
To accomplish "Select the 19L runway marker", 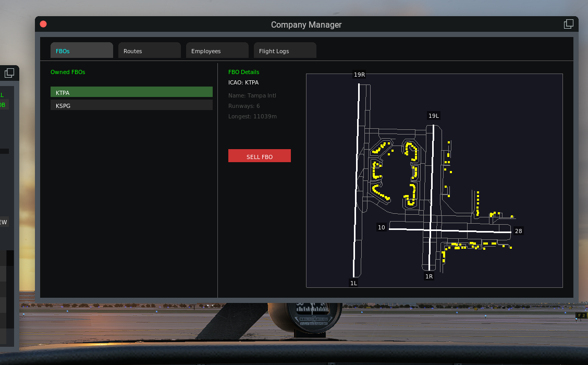I will [433, 116].
